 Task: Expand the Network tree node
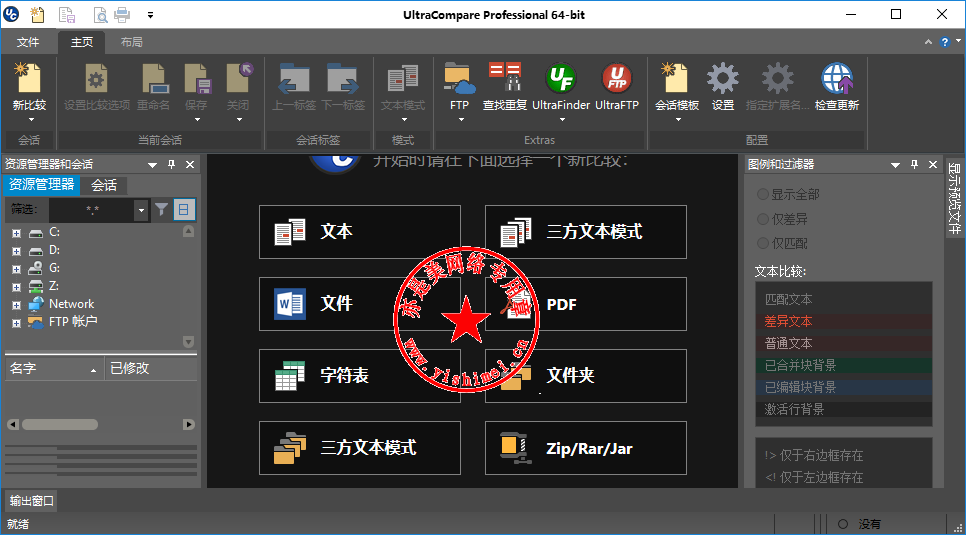click(17, 304)
